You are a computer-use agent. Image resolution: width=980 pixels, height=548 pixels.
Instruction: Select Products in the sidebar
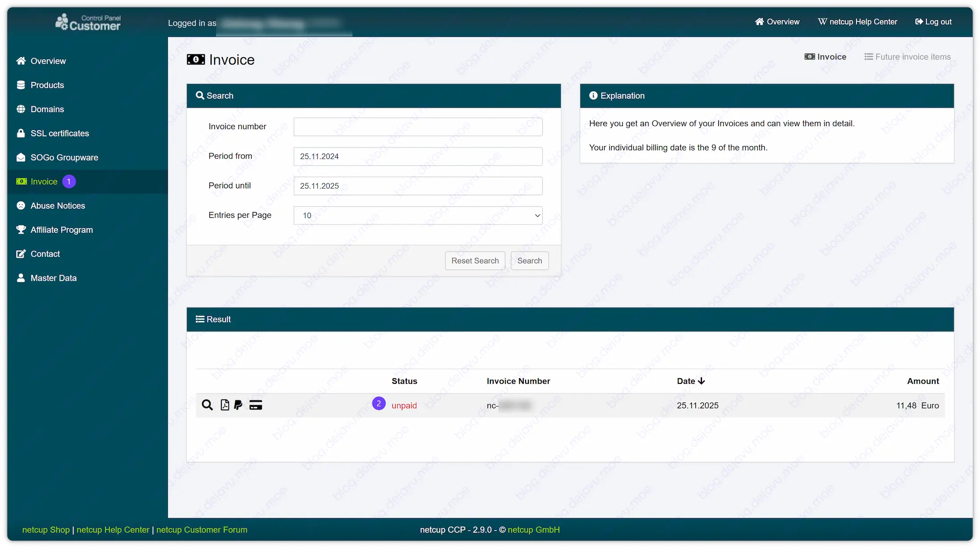(47, 85)
